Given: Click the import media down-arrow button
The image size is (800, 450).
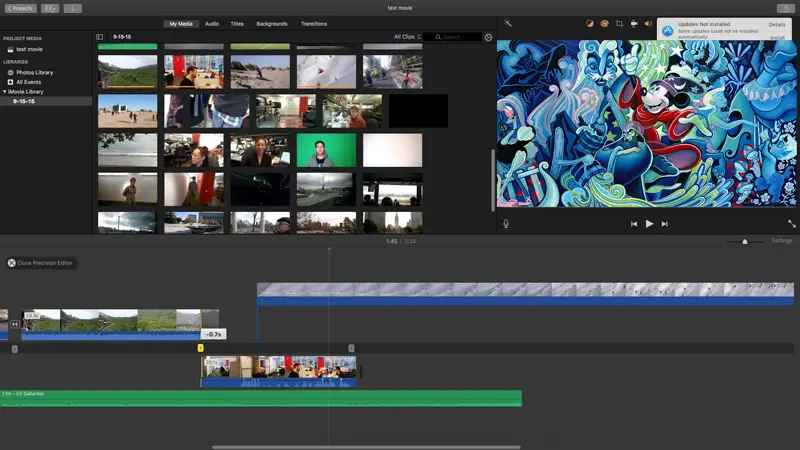Looking at the screenshot, I should (72, 8).
